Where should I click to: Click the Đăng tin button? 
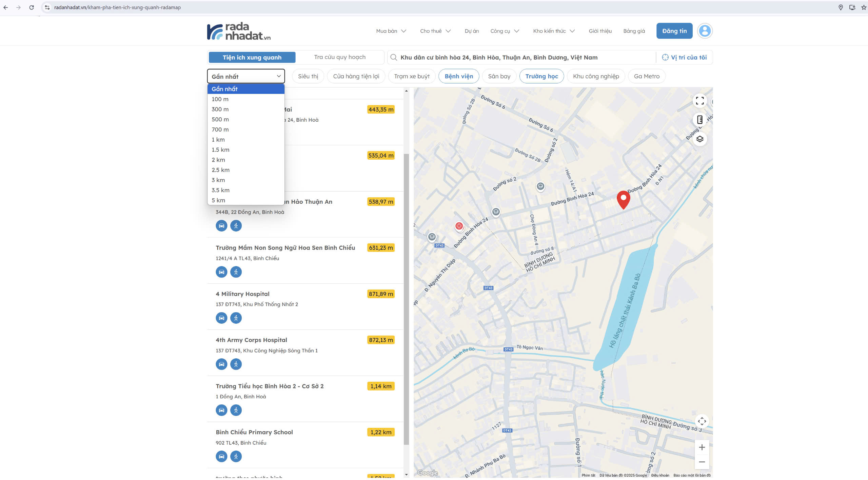coord(674,31)
